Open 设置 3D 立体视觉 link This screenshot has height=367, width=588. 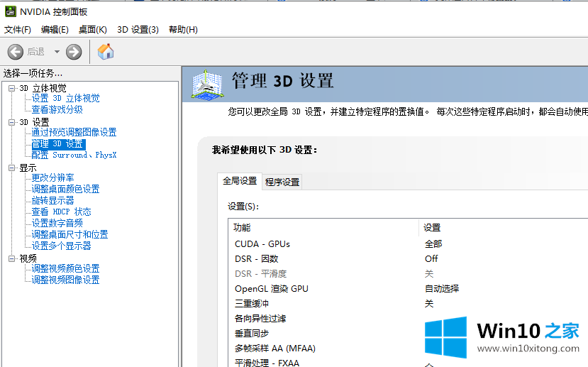tap(66, 99)
